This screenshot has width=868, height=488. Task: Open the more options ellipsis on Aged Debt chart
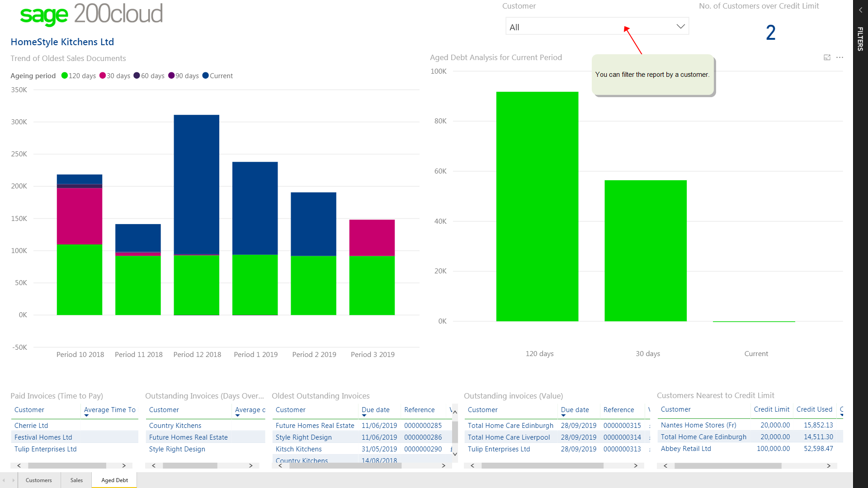click(x=840, y=57)
